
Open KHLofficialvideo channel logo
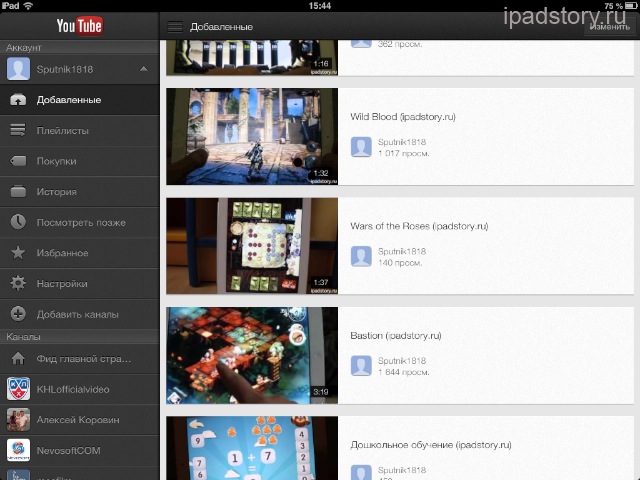click(18, 389)
